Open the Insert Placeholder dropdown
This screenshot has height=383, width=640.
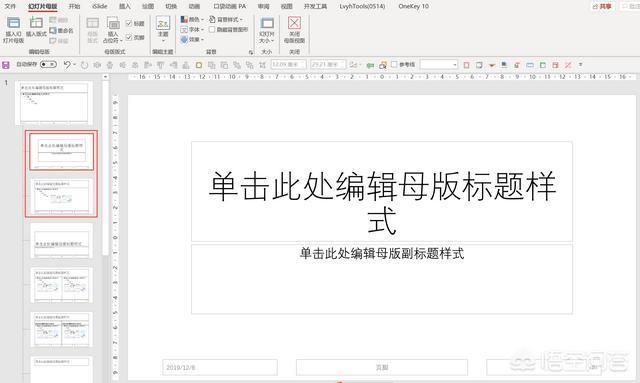click(x=113, y=29)
